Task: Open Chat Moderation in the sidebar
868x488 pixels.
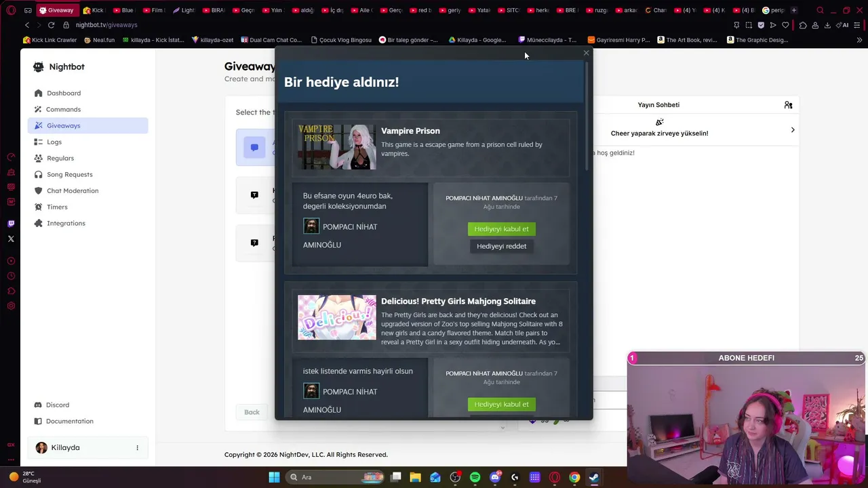Action: coord(88,190)
